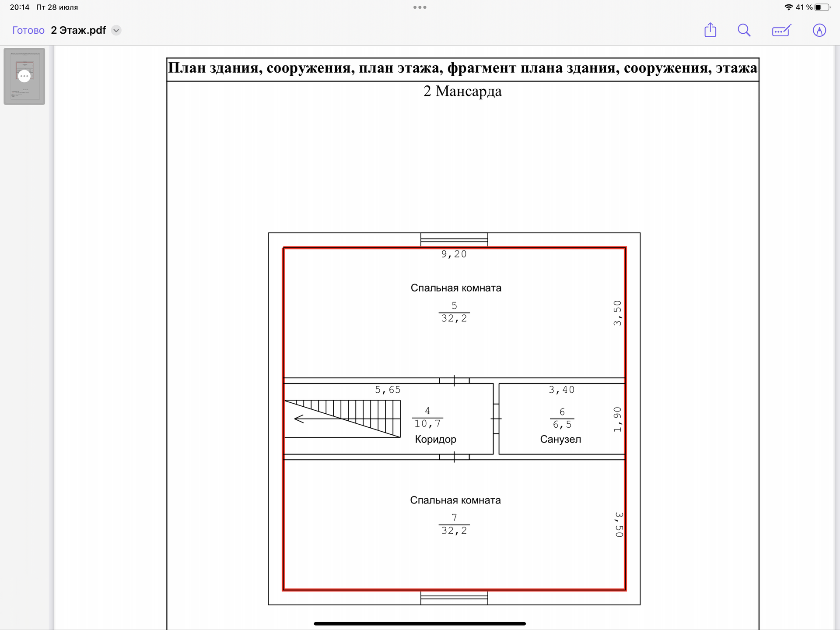This screenshot has height=630, width=840.
Task: Tap Готово to close the document
Action: coord(28,30)
